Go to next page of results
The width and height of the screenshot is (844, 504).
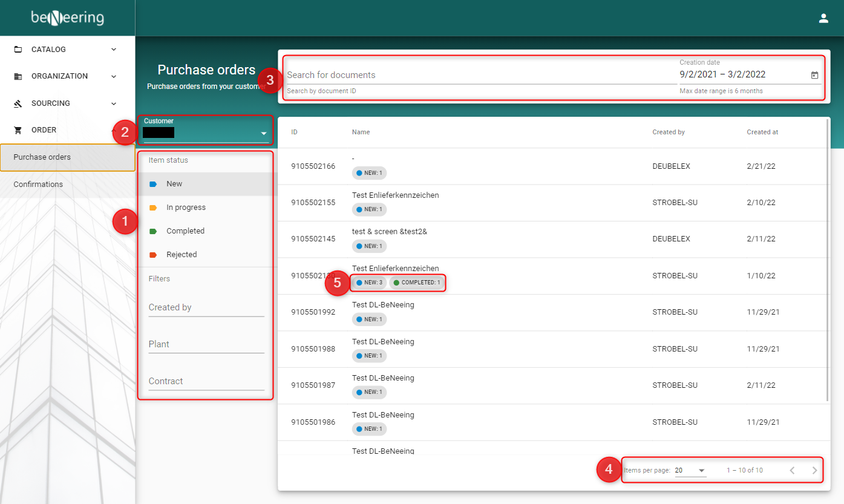click(814, 470)
